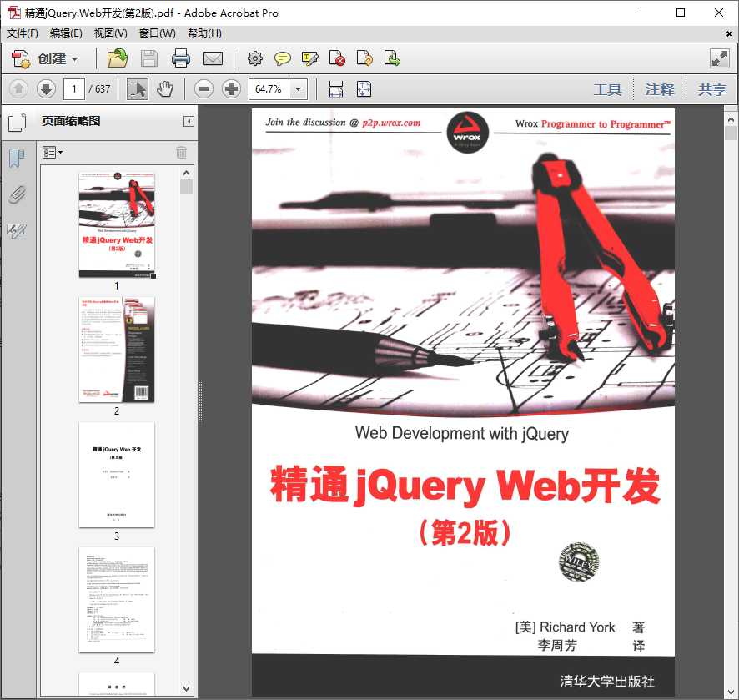Click the sticky note comment icon
This screenshot has height=700, width=739.
click(x=283, y=58)
